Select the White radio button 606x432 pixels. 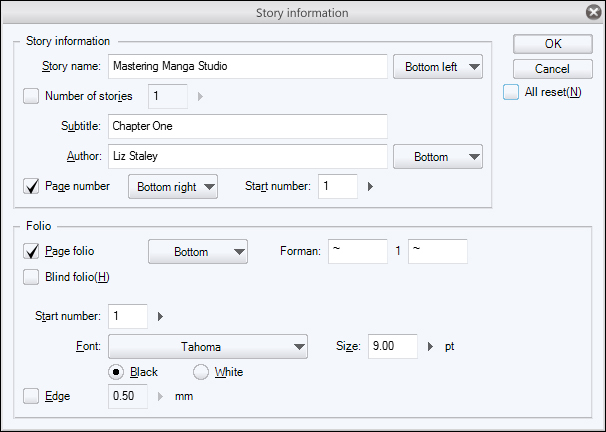click(x=201, y=372)
